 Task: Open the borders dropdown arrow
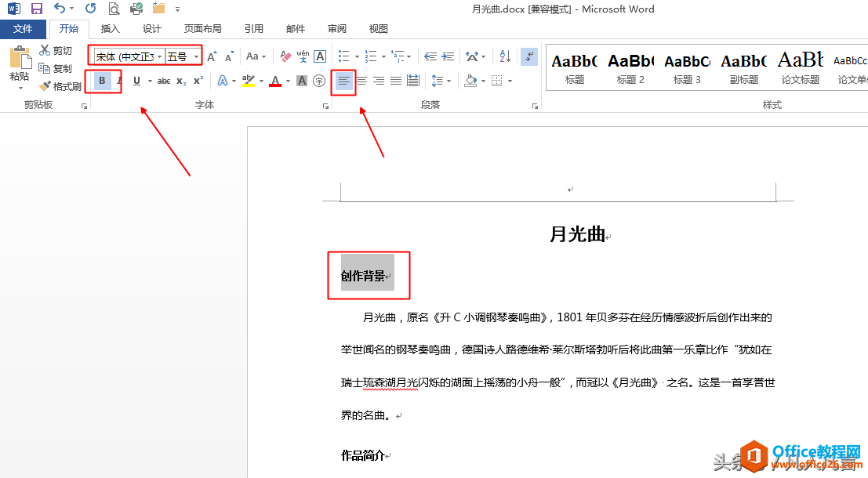click(x=510, y=81)
